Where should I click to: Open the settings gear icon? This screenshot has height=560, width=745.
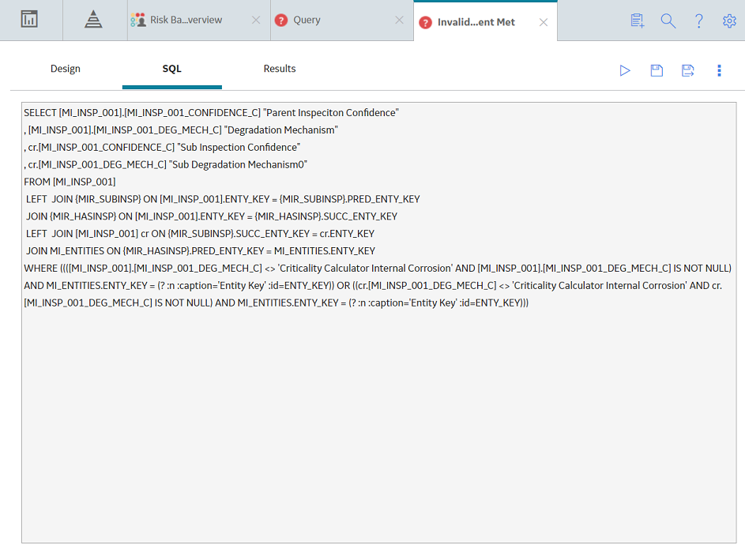click(x=729, y=21)
